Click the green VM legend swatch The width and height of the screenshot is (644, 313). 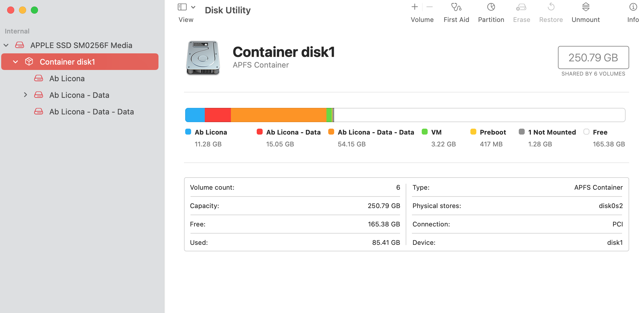pos(425,132)
